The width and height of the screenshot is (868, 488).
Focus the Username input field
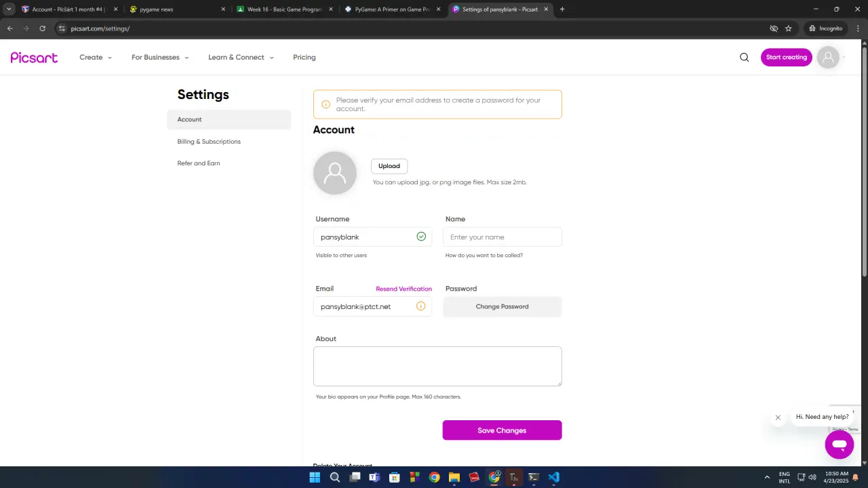pos(372,237)
